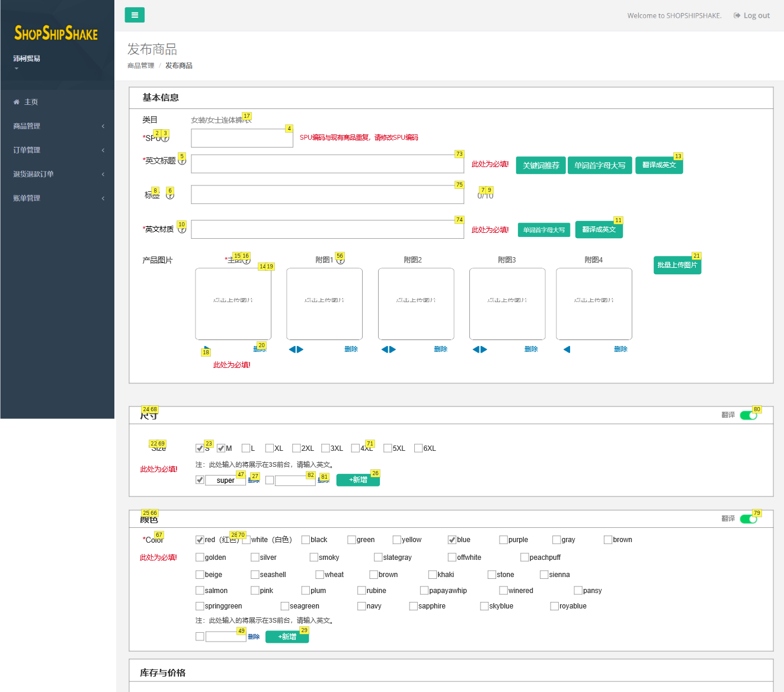Click 单词首字母大写 for 英文材质
Image resolution: width=784 pixels, height=692 pixels.
pyautogui.click(x=544, y=230)
